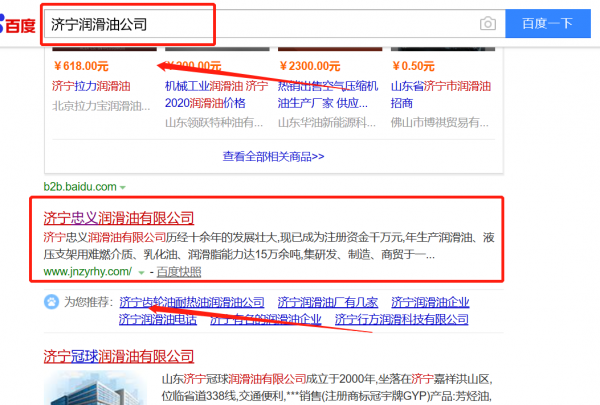The height and width of the screenshot is (405, 600).
Task: Expand arrow next to www.jnzyrhy.com
Action: (x=142, y=272)
